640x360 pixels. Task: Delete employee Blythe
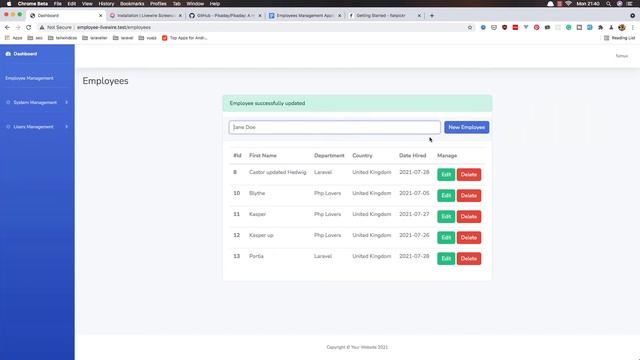coord(469,196)
